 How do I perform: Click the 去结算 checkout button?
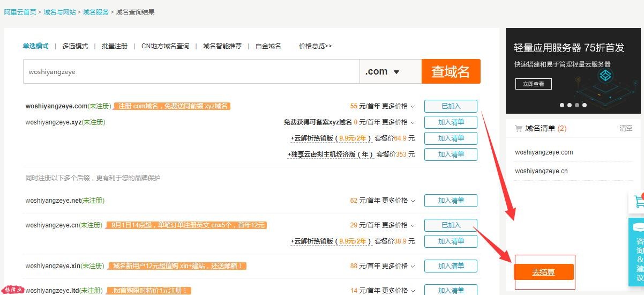(544, 272)
